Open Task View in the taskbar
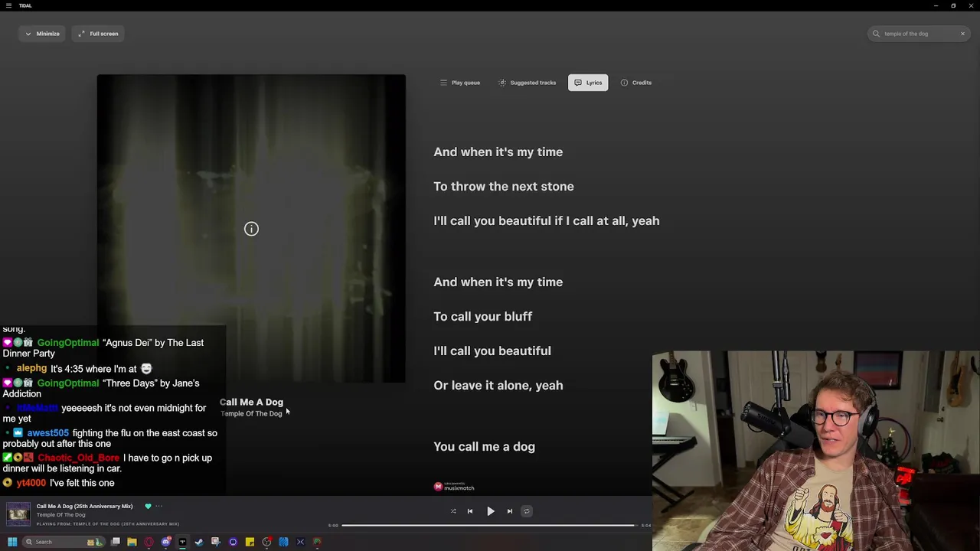Screen dimensions: 980x551 [116, 542]
